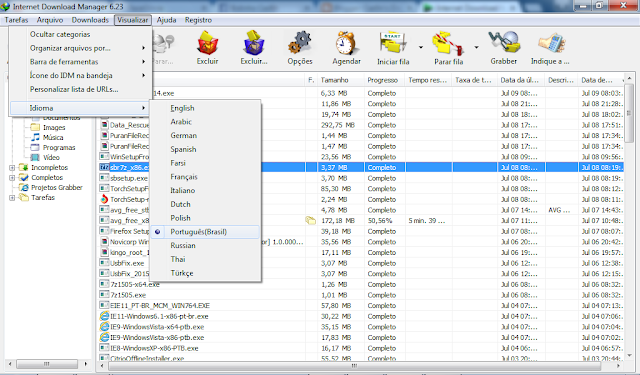
Task: Click the Excluir... completed downloads icon
Action: point(253,43)
